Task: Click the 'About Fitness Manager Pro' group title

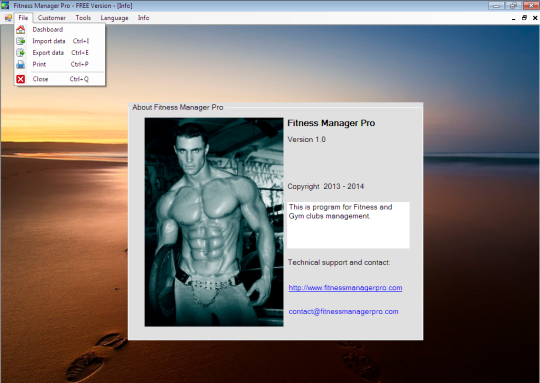Action: pyautogui.click(x=178, y=107)
